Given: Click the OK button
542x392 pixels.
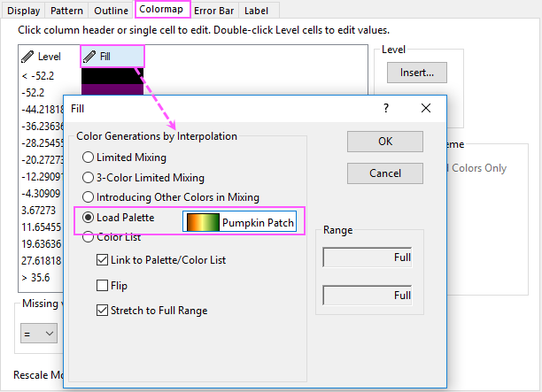Looking at the screenshot, I should 385,142.
